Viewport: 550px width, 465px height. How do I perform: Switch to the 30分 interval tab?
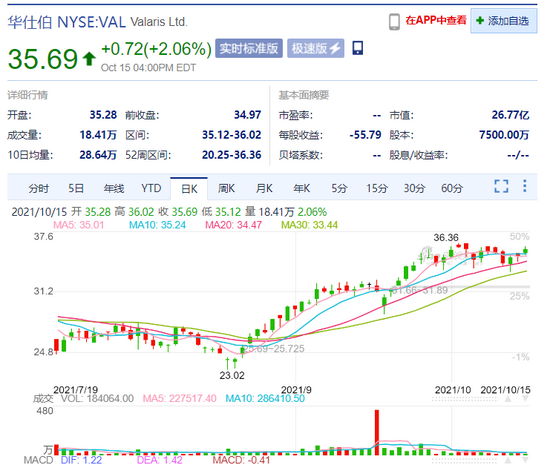pyautogui.click(x=414, y=189)
